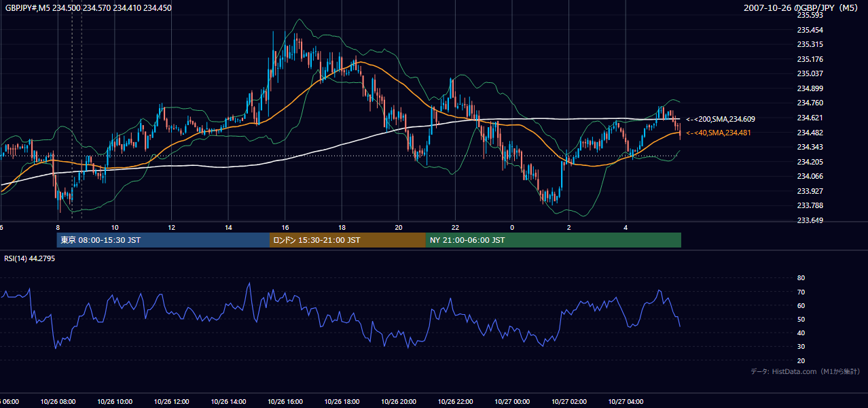This screenshot has width=868, height=408.
Task: Click the 10/26 16:00 date label
Action: [285, 402]
